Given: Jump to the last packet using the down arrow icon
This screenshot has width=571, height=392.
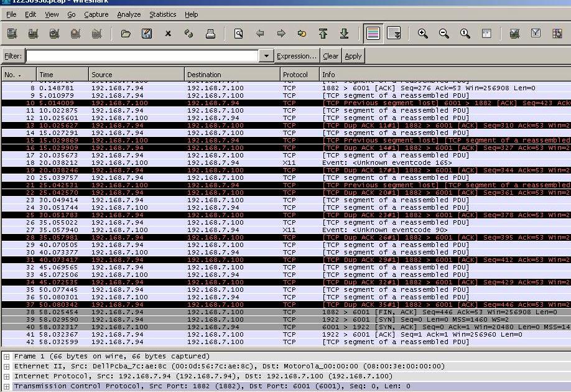Looking at the screenshot, I should coord(344,34).
